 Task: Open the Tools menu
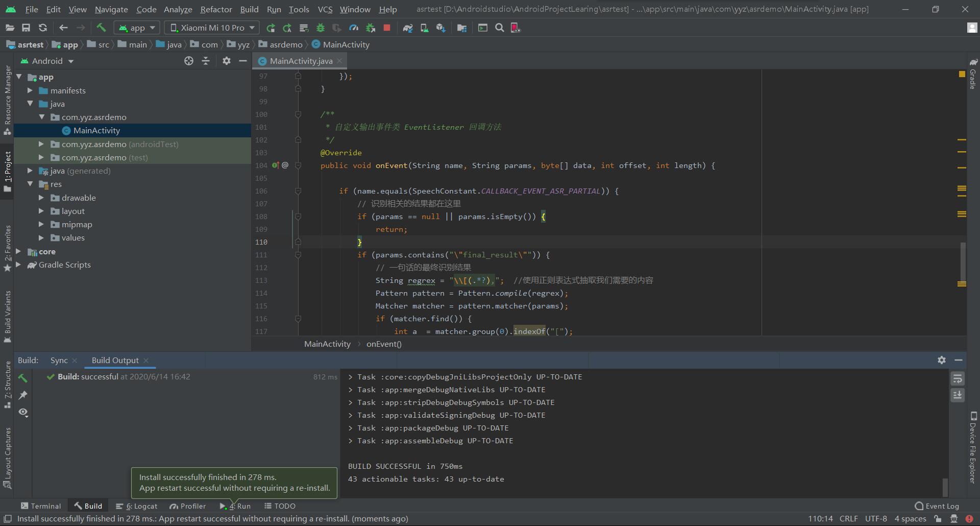pyautogui.click(x=299, y=9)
